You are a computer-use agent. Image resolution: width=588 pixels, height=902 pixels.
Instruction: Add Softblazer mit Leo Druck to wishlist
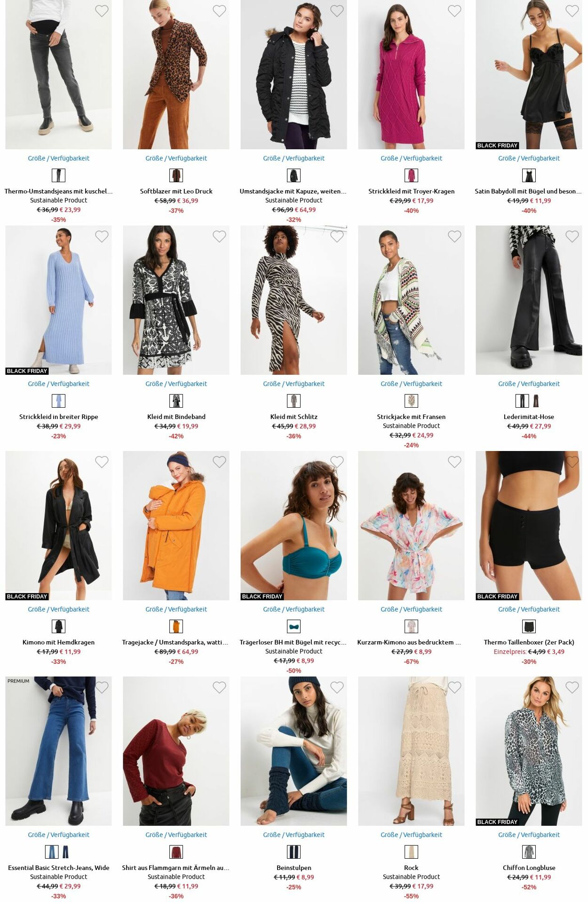point(219,11)
